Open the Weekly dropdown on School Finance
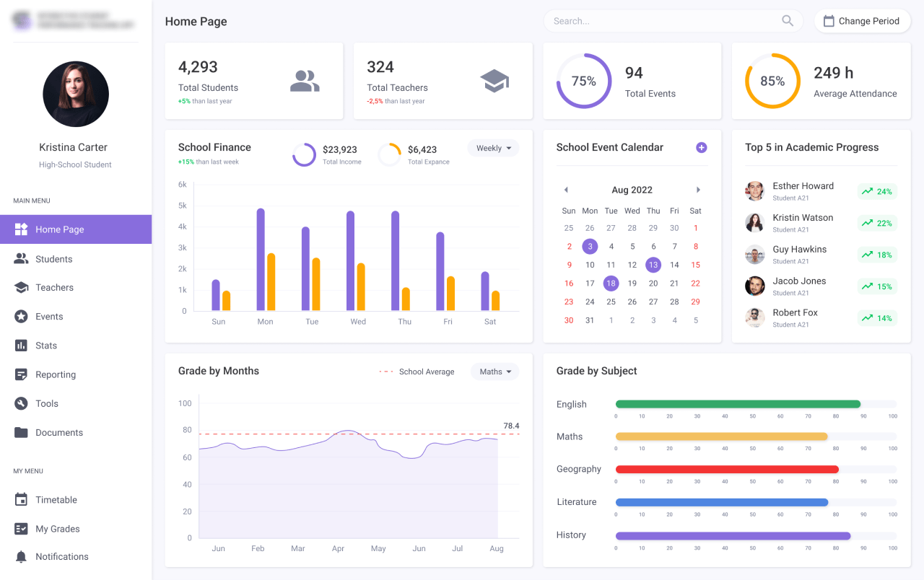 (493, 148)
